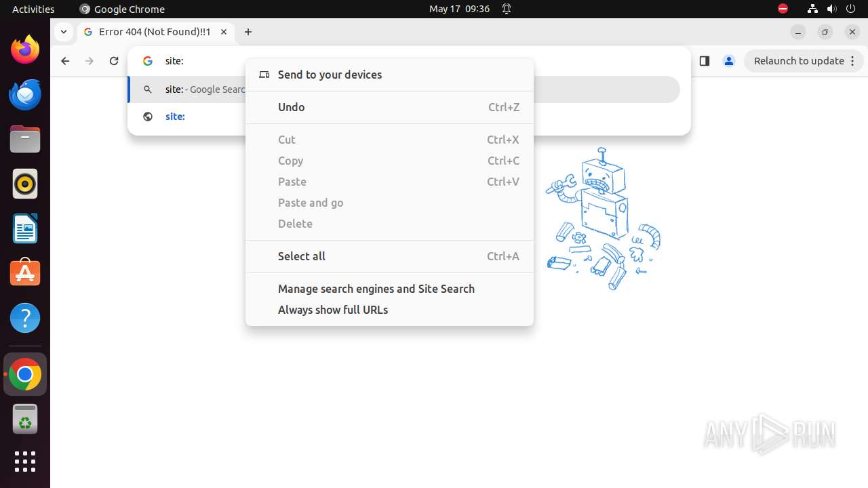Open the Google Chrome app menu in top bar
868x488 pixels.
point(122,9)
